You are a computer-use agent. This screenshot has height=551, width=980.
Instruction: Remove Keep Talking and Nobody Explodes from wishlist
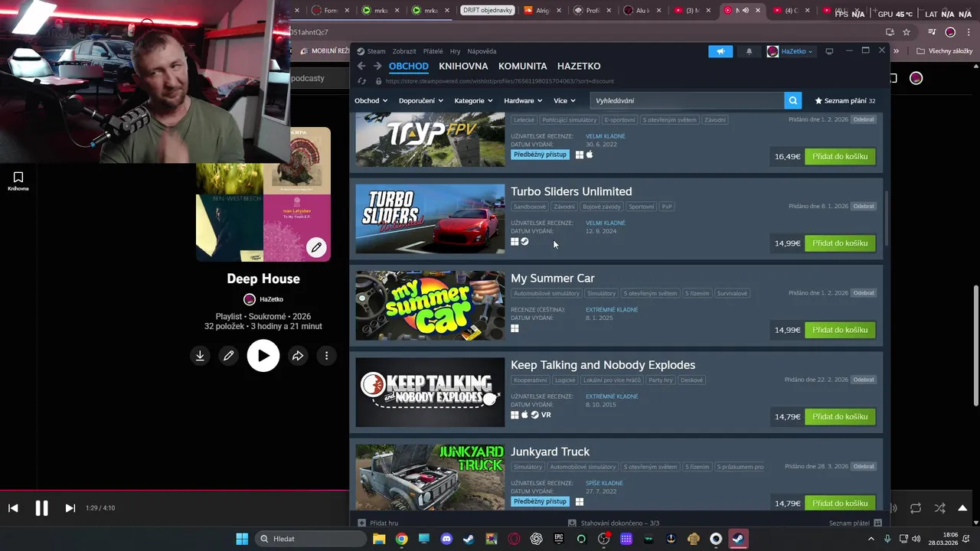864,380
